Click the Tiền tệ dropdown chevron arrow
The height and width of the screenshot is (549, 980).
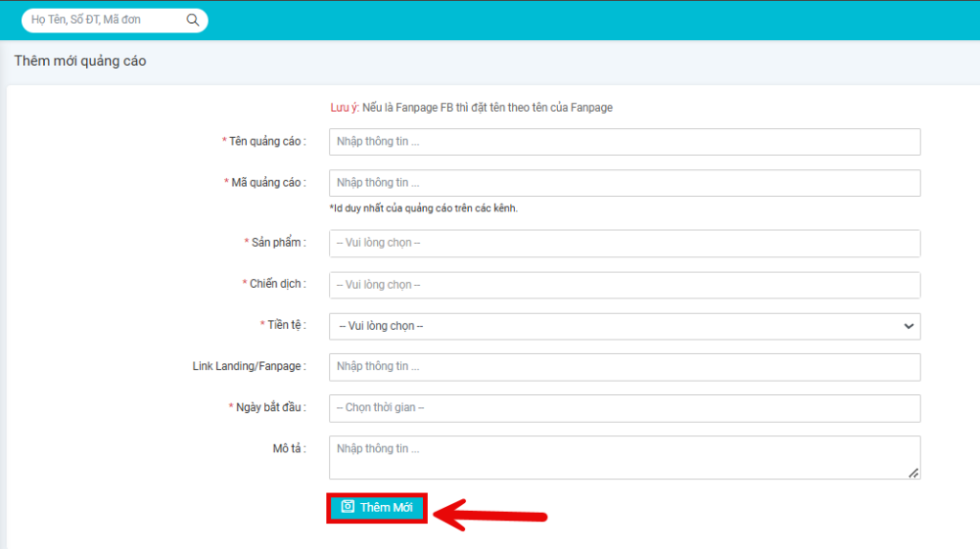tap(908, 326)
